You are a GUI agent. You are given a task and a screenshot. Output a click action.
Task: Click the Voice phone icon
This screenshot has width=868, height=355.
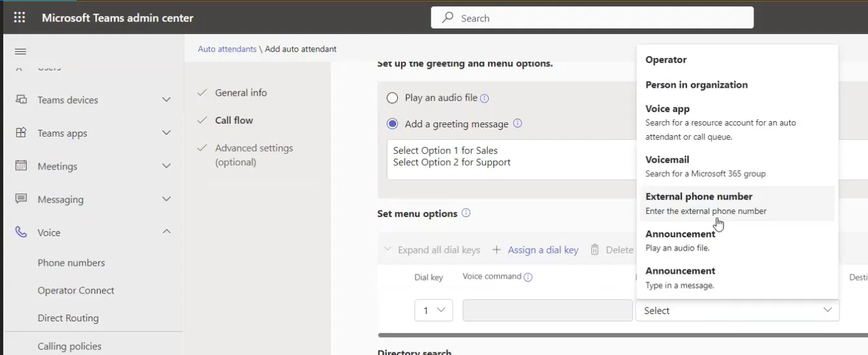point(21,233)
